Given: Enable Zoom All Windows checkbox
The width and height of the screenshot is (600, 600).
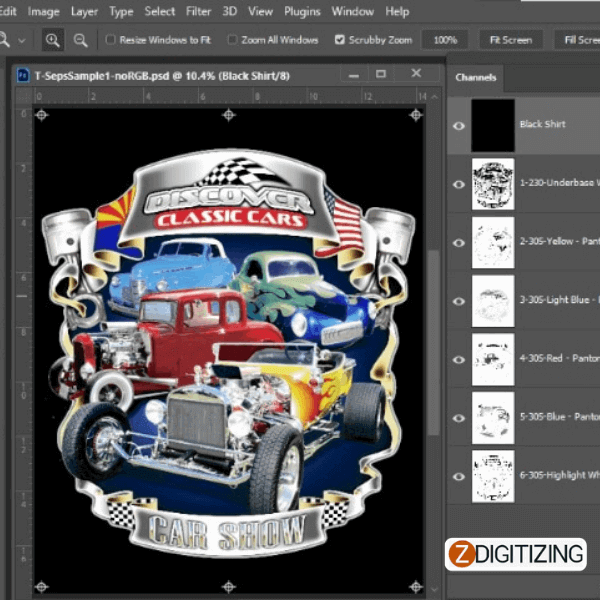Looking at the screenshot, I should tap(232, 40).
